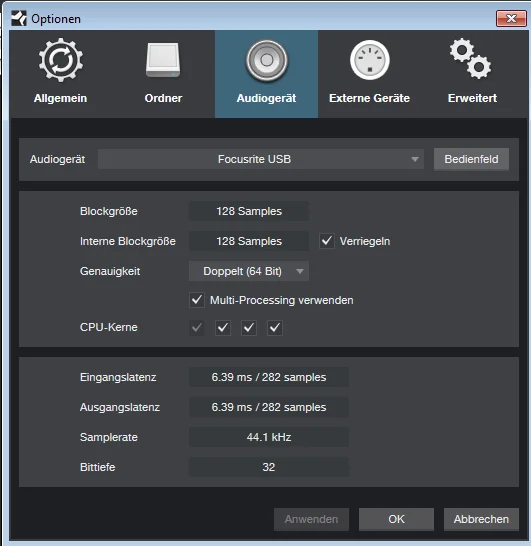The width and height of the screenshot is (531, 546).
Task: Click the Studio One logo in title bar
Action: [x=18, y=18]
